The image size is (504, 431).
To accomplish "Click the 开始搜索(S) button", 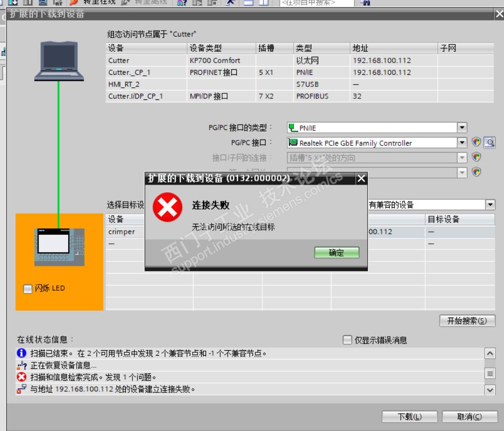I will [x=467, y=321].
